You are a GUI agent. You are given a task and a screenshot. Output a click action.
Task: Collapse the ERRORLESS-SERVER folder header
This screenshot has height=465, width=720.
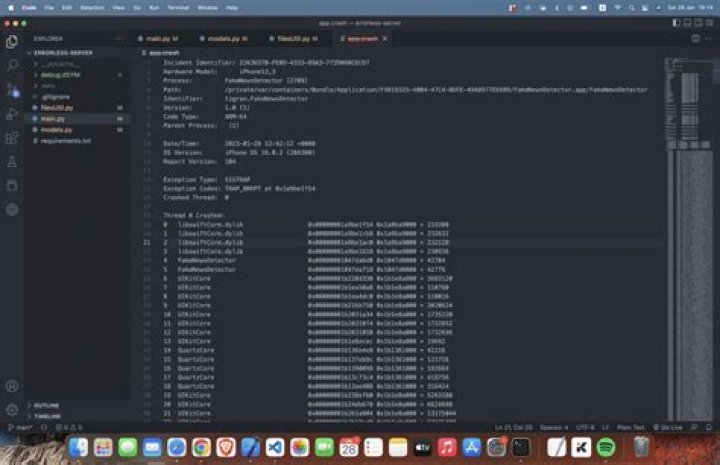[77, 53]
